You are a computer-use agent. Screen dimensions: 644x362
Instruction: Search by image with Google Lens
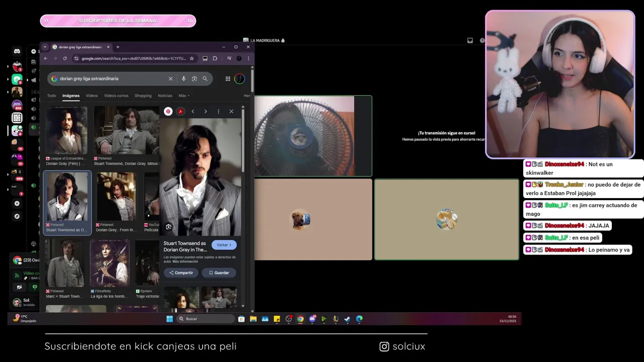[x=194, y=78]
